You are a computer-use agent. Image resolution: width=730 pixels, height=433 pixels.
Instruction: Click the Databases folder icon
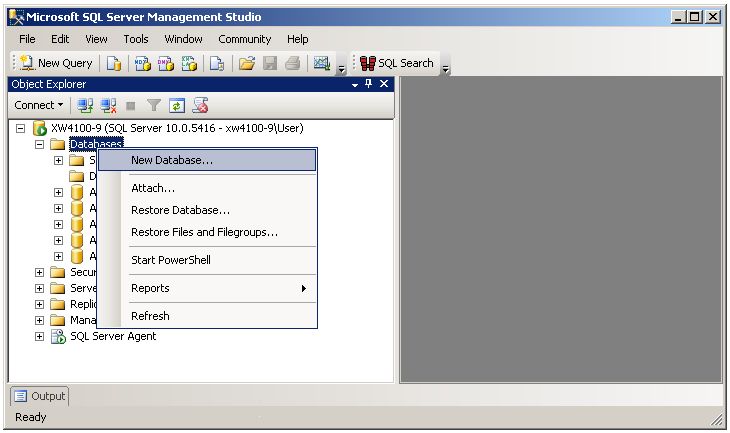(57, 144)
